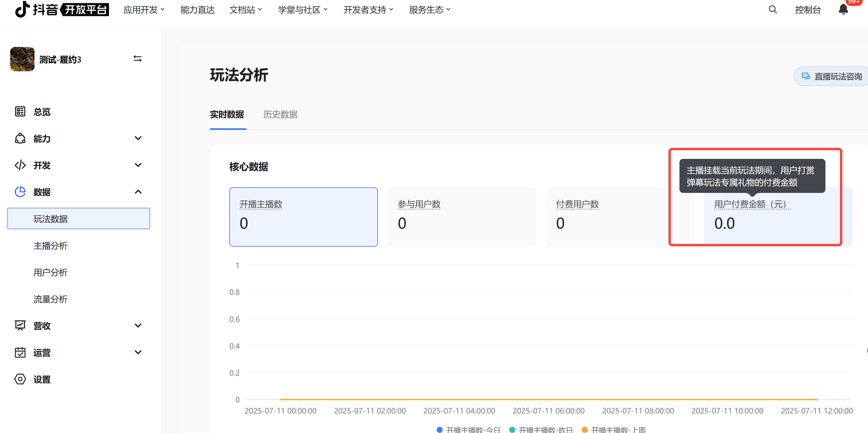Click the account switch arrows icon
The height and width of the screenshot is (433, 868).
click(137, 59)
